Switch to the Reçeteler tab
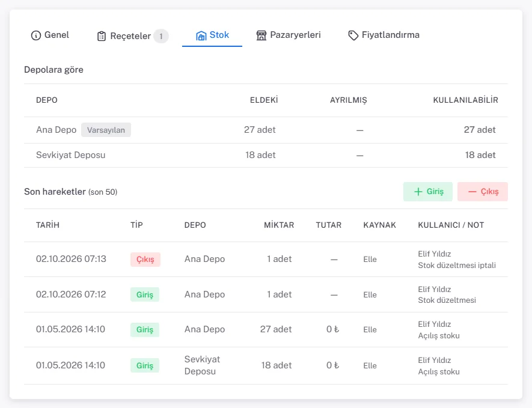 click(x=133, y=36)
